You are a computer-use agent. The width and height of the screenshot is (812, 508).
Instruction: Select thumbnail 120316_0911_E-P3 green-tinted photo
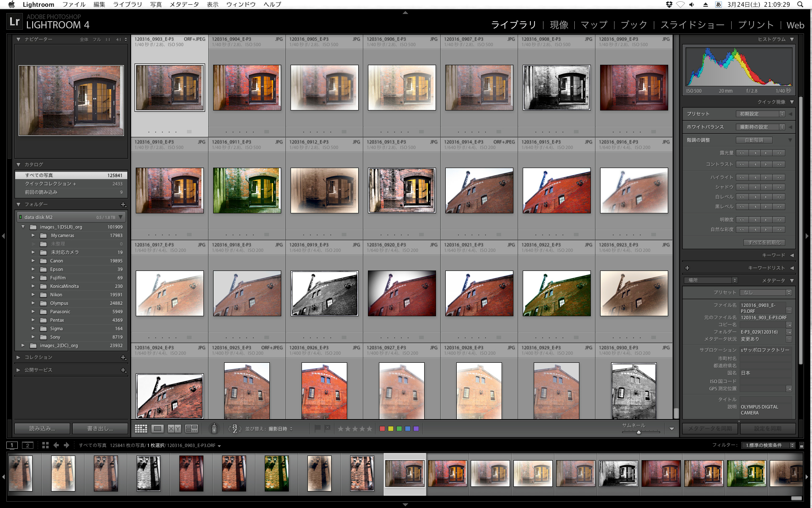tap(247, 190)
